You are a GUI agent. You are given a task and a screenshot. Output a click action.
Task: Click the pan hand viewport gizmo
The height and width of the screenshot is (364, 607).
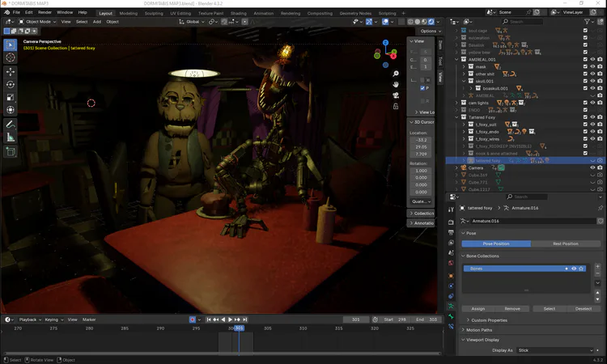pos(396,84)
